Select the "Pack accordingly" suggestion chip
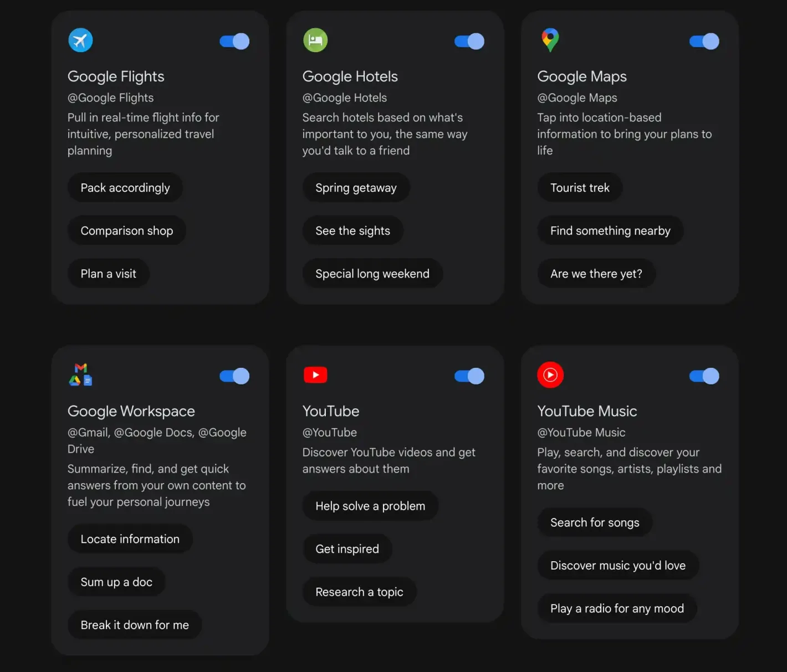This screenshot has width=787, height=672. pyautogui.click(x=125, y=187)
